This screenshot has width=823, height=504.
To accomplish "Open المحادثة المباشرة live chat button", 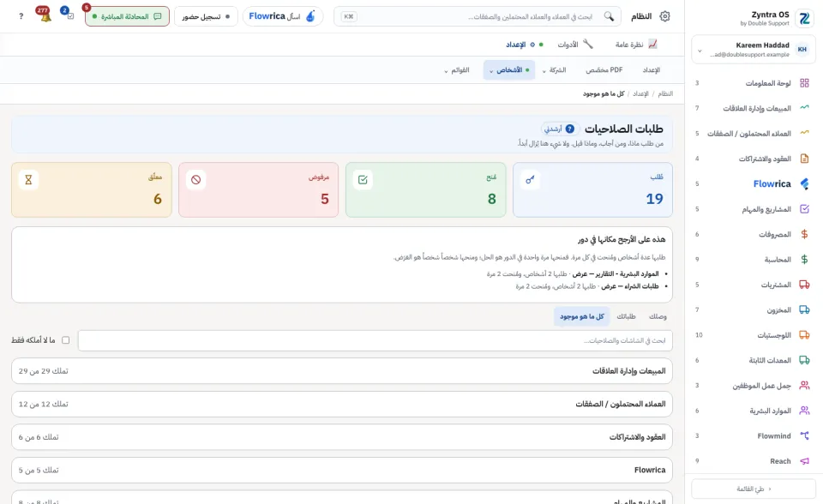I will click(127, 16).
